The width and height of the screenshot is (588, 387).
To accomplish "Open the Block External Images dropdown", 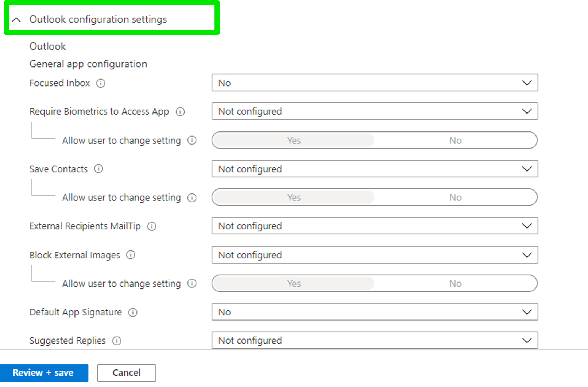I will pyautogui.click(x=375, y=255).
